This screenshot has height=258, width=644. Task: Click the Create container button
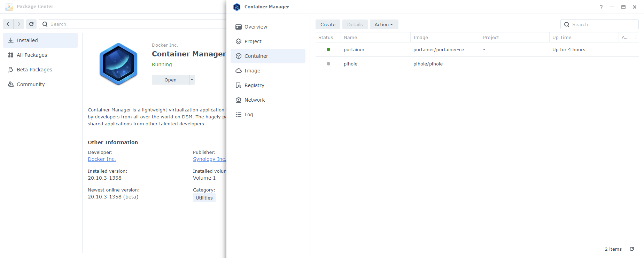click(x=328, y=24)
